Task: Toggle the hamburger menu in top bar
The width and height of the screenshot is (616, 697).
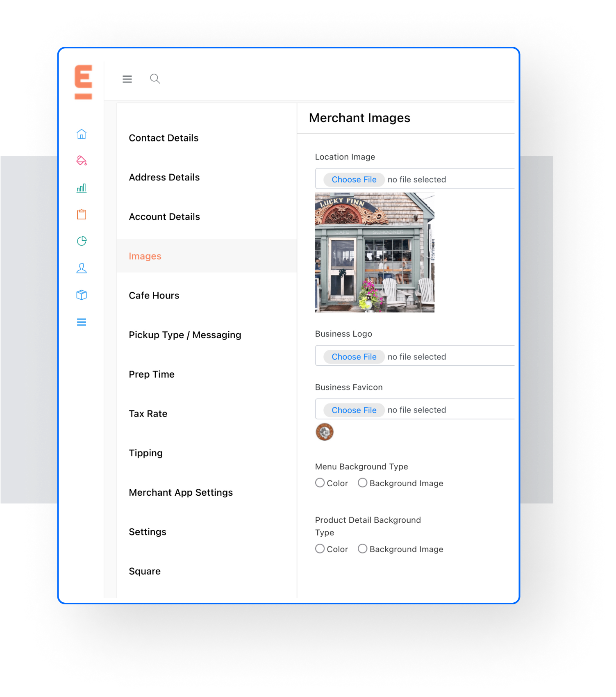Action: [x=127, y=79]
